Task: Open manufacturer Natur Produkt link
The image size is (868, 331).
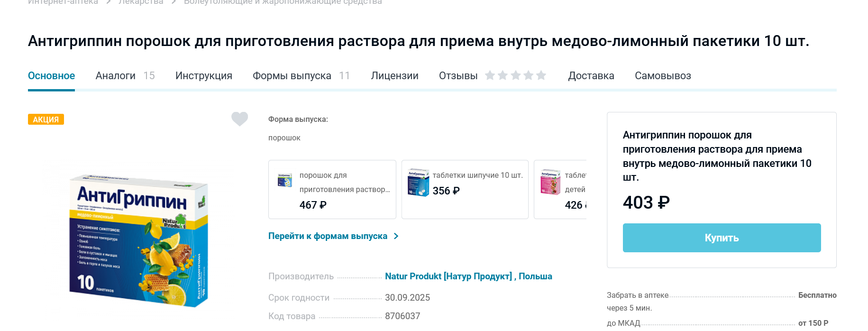Action: point(468,276)
